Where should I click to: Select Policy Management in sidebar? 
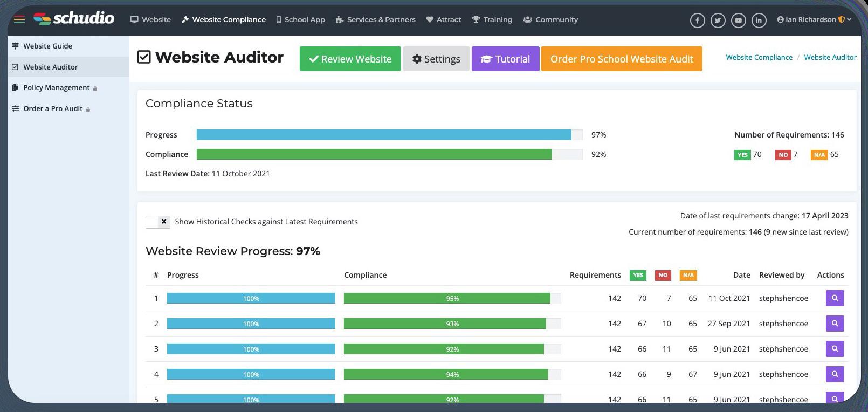pyautogui.click(x=56, y=87)
